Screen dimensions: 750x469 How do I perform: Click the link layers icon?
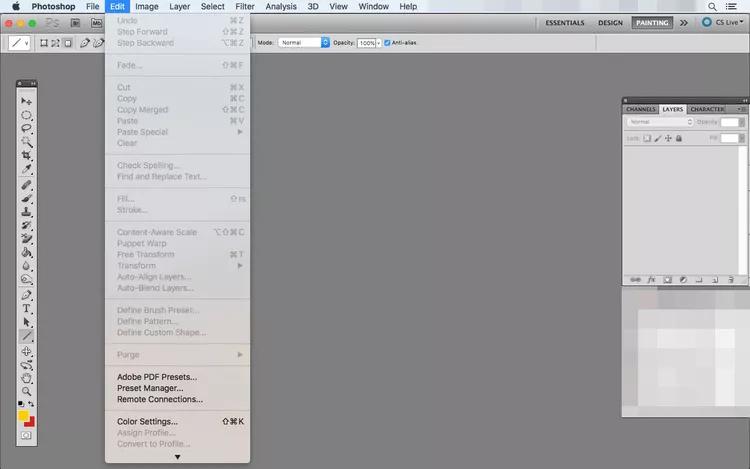coord(635,280)
